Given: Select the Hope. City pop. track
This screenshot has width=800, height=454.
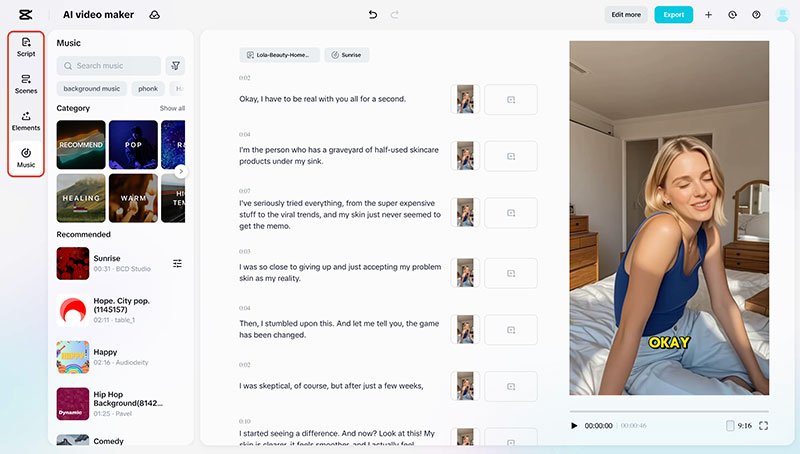Looking at the screenshot, I should tap(120, 310).
